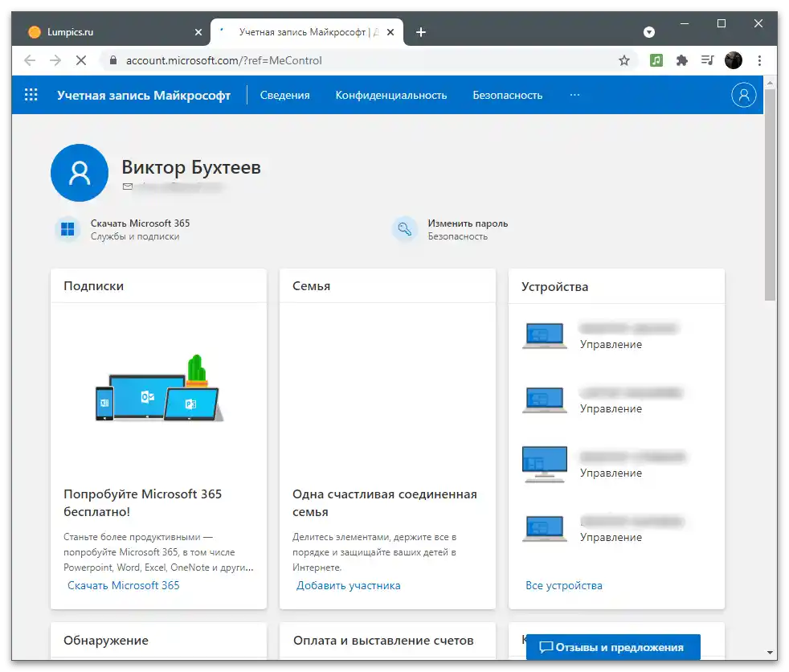Open the Сведения menu item
Viewport: 789px width, 672px height.
coord(284,95)
